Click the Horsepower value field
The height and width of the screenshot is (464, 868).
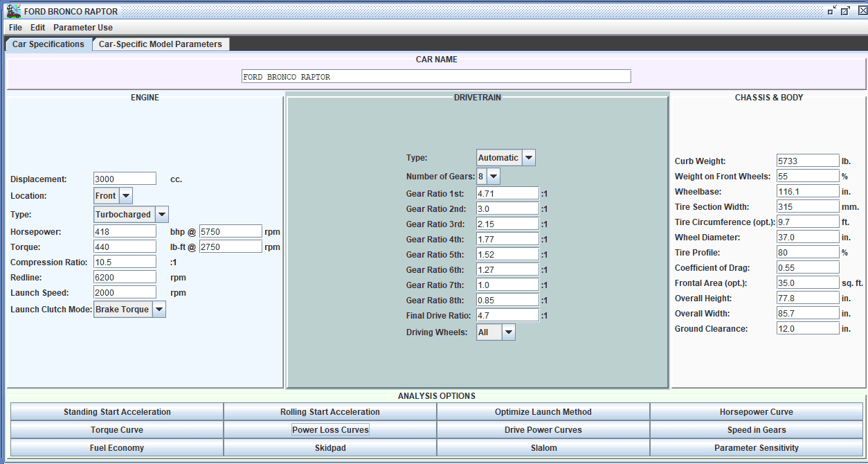[125, 231]
